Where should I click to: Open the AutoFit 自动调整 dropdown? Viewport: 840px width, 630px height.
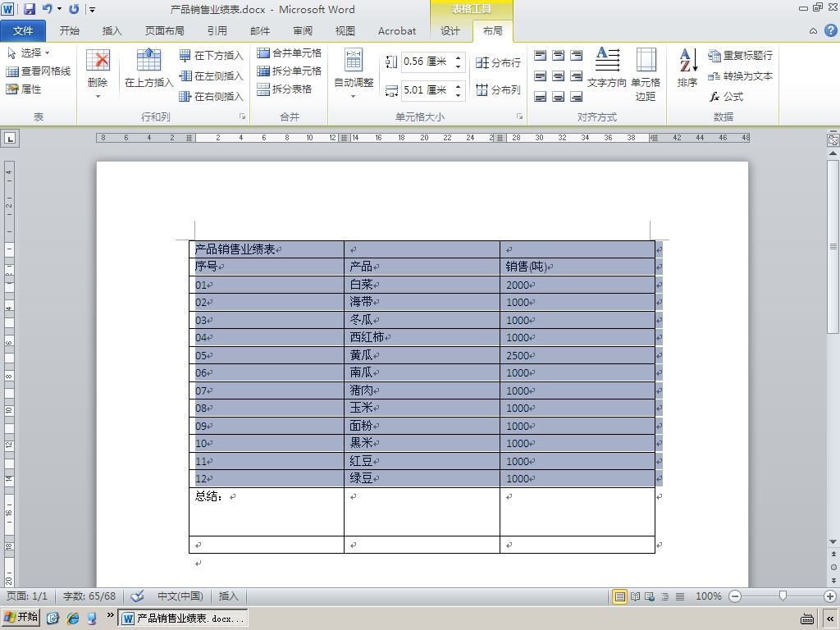(x=354, y=74)
